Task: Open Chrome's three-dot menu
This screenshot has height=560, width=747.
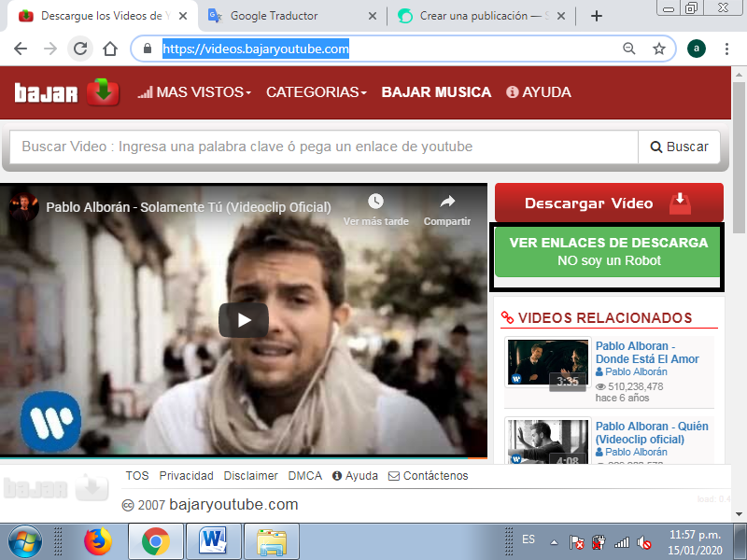Action: [x=726, y=49]
